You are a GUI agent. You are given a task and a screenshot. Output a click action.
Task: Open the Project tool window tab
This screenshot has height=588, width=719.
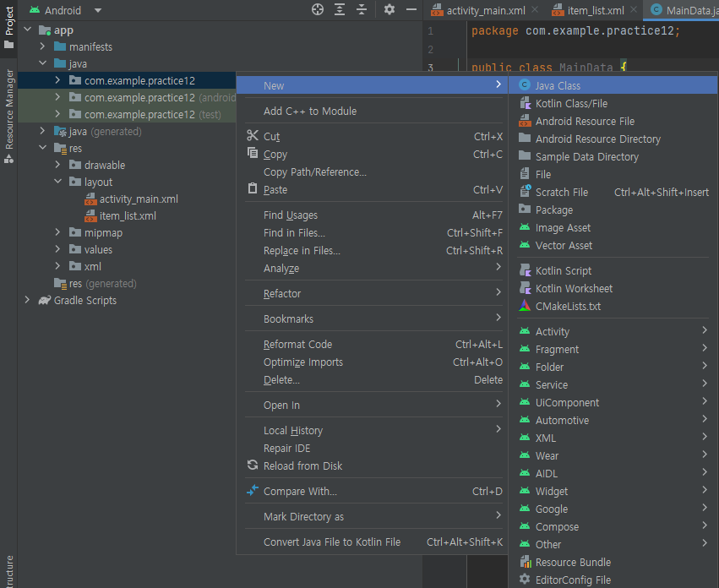8,28
